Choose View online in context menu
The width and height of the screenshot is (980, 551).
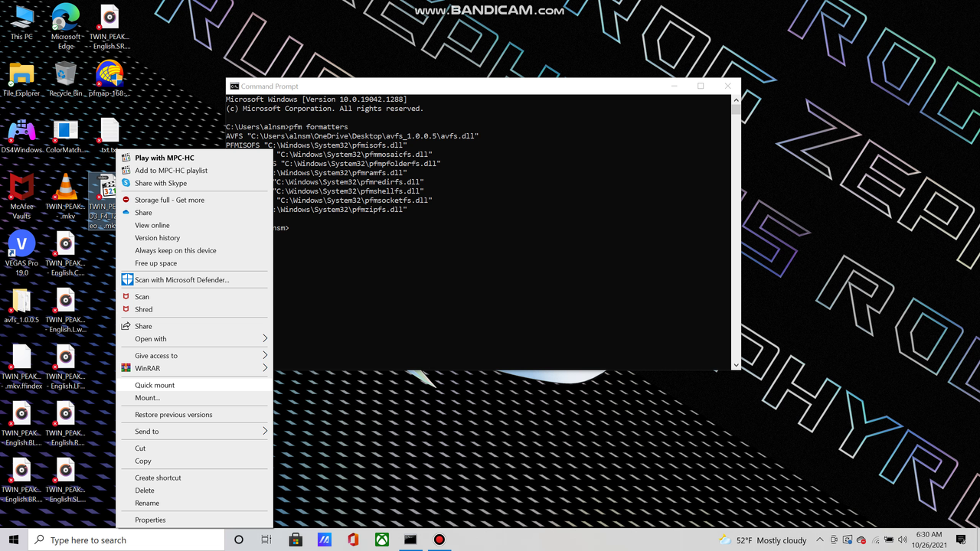pos(194,225)
